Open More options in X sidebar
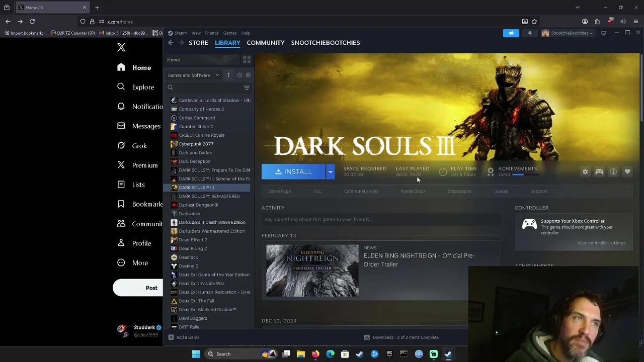Viewport: 644px width, 362px height. pos(133,263)
